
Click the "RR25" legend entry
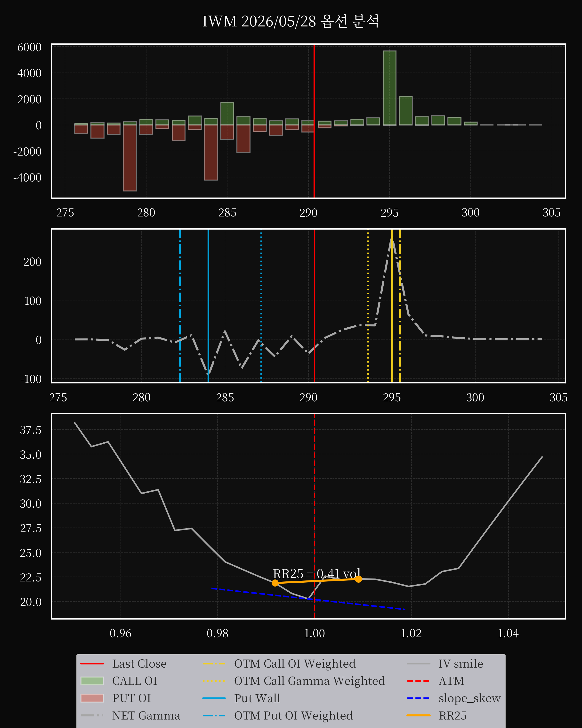[436, 716]
